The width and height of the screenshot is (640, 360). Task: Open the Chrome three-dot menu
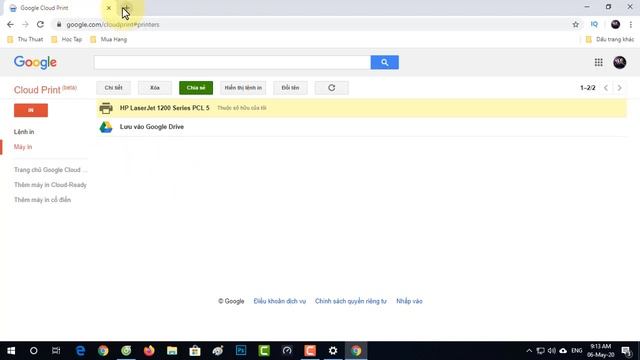click(x=631, y=24)
